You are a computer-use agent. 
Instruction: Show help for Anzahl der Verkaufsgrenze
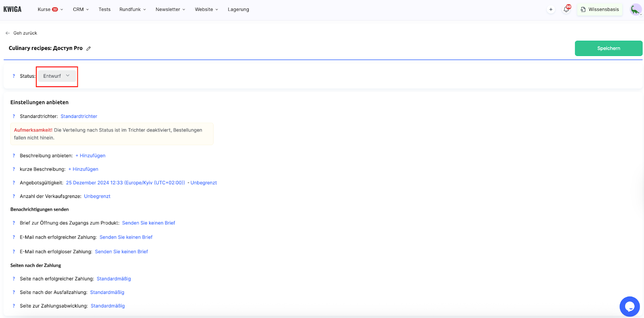tap(14, 196)
